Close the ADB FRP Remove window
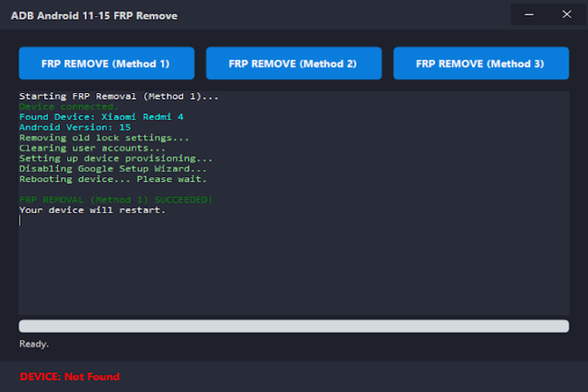The image size is (588, 392). (567, 15)
